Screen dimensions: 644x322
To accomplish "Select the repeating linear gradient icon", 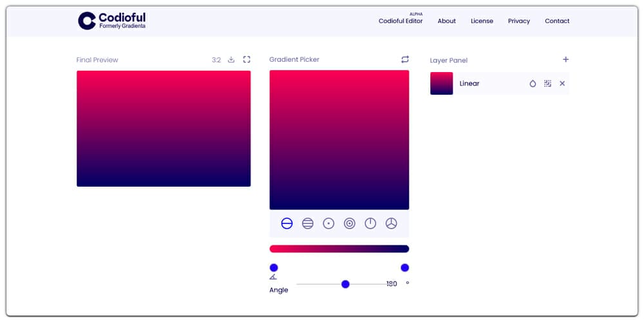I will click(x=308, y=223).
